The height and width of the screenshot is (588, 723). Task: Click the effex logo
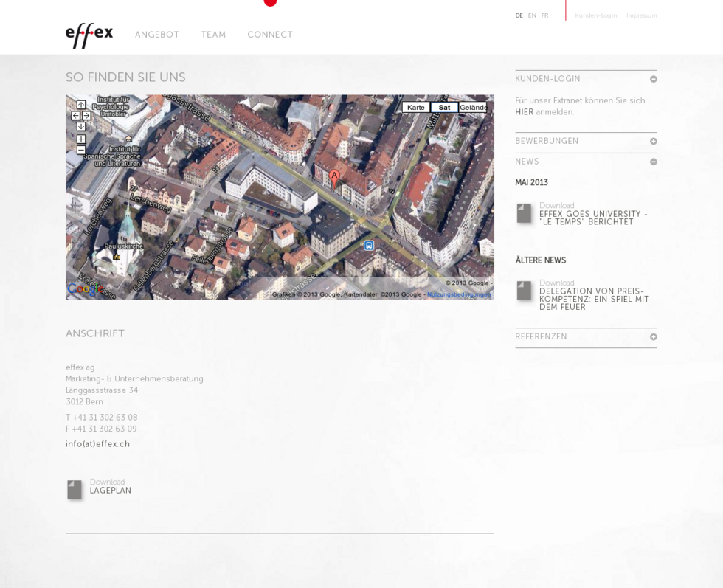click(89, 35)
